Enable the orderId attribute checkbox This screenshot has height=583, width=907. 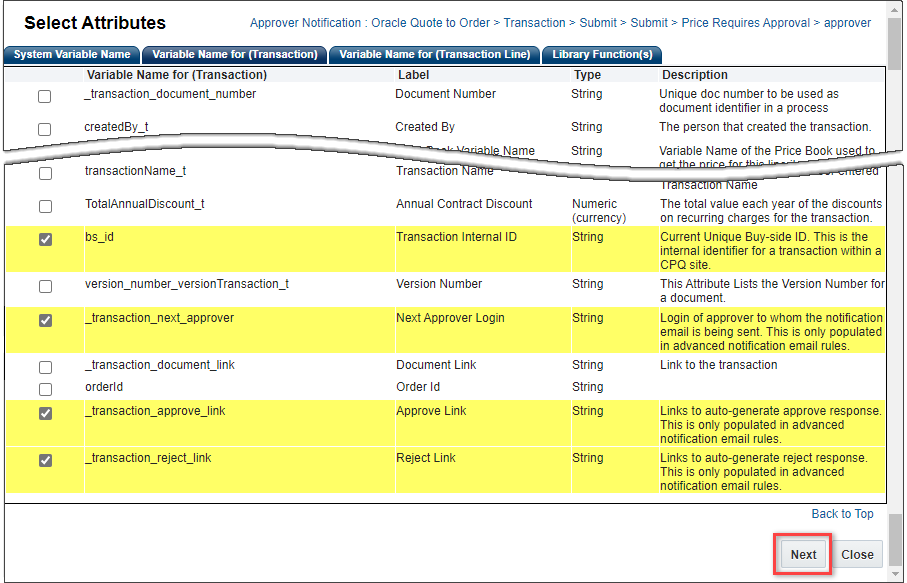click(44, 387)
